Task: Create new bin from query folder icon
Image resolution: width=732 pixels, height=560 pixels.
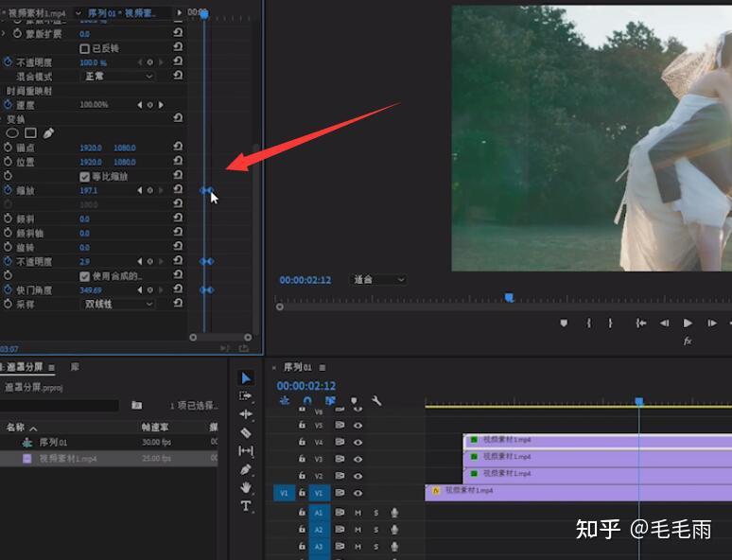Action: click(x=137, y=405)
